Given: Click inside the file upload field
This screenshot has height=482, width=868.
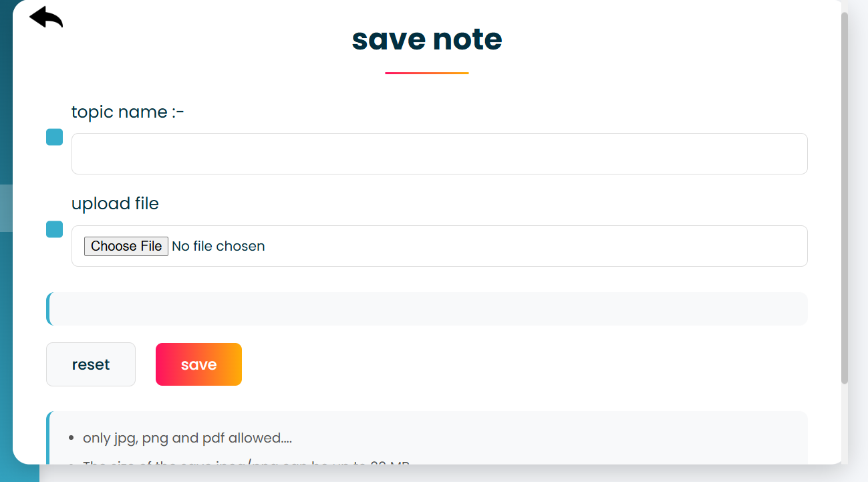Looking at the screenshot, I should pyautogui.click(x=468, y=246).
